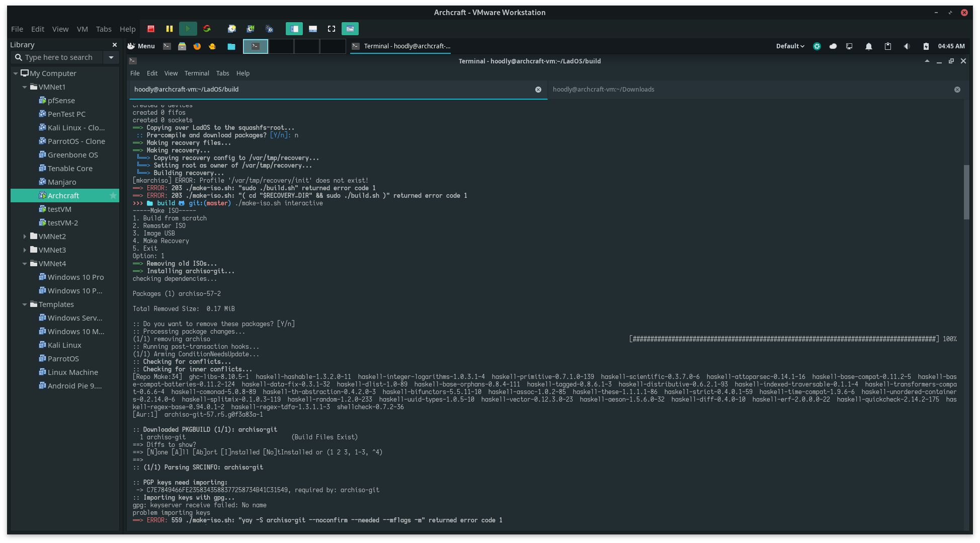The image size is (980, 543).
Task: Click the orange helmet launcher icon in guest panel
Action: point(212,46)
